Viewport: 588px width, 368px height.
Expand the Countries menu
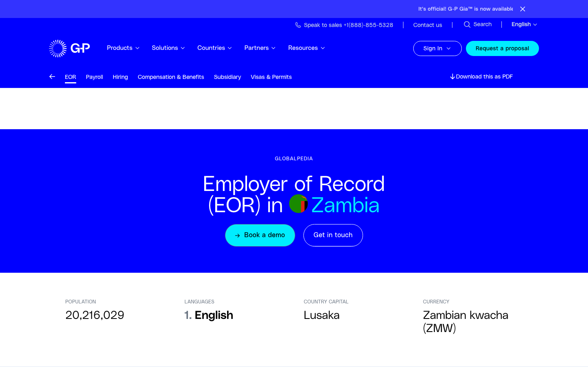tap(215, 48)
